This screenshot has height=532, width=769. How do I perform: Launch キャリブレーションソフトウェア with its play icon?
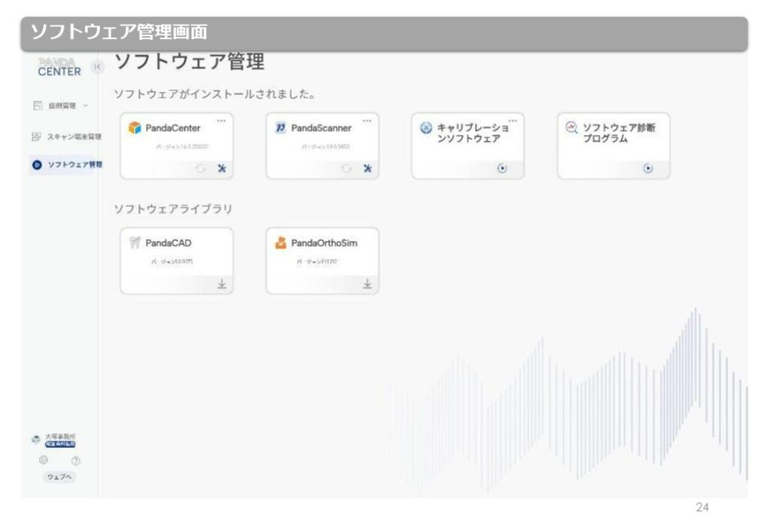click(502, 169)
